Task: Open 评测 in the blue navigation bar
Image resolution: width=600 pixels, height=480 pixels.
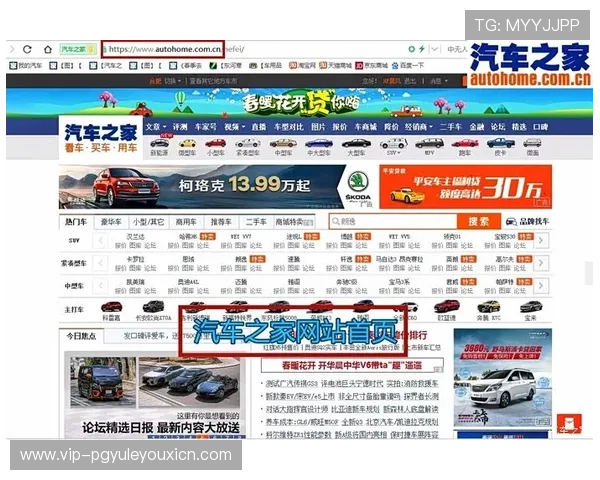Action: pos(179,127)
